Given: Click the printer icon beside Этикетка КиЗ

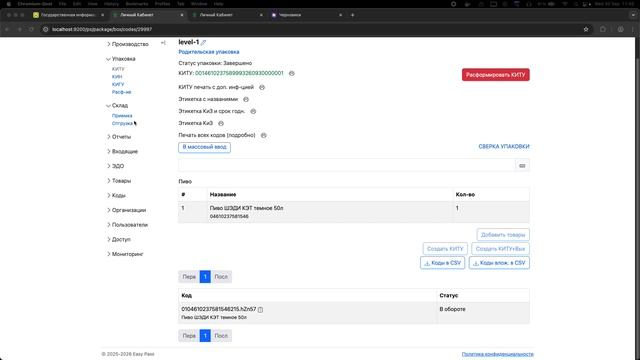Looking at the screenshot, I should click(221, 123).
